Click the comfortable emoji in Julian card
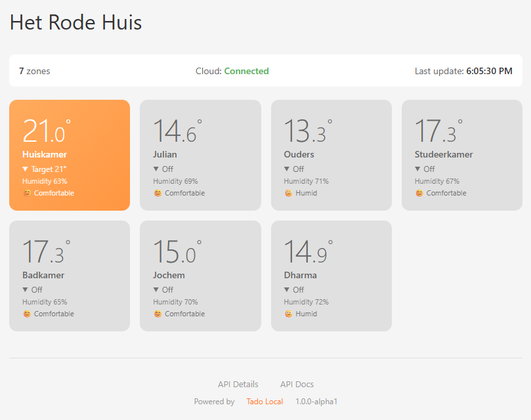Screen dimensions: 531x420 tap(158, 193)
